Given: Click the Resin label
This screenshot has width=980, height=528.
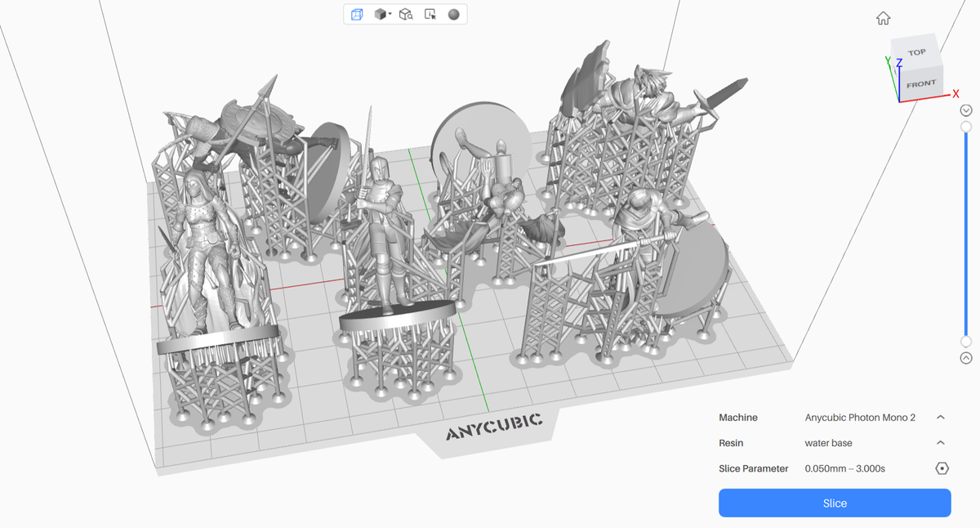Looking at the screenshot, I should point(731,443).
